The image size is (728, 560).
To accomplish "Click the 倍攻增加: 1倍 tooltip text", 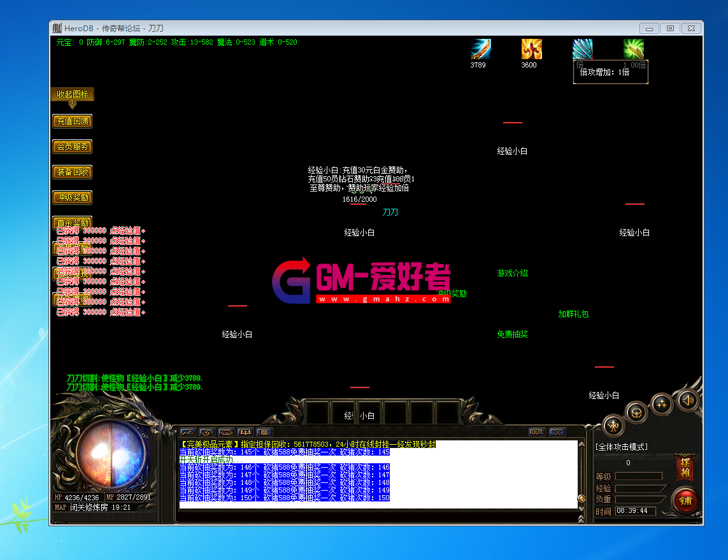I will pyautogui.click(x=604, y=73).
